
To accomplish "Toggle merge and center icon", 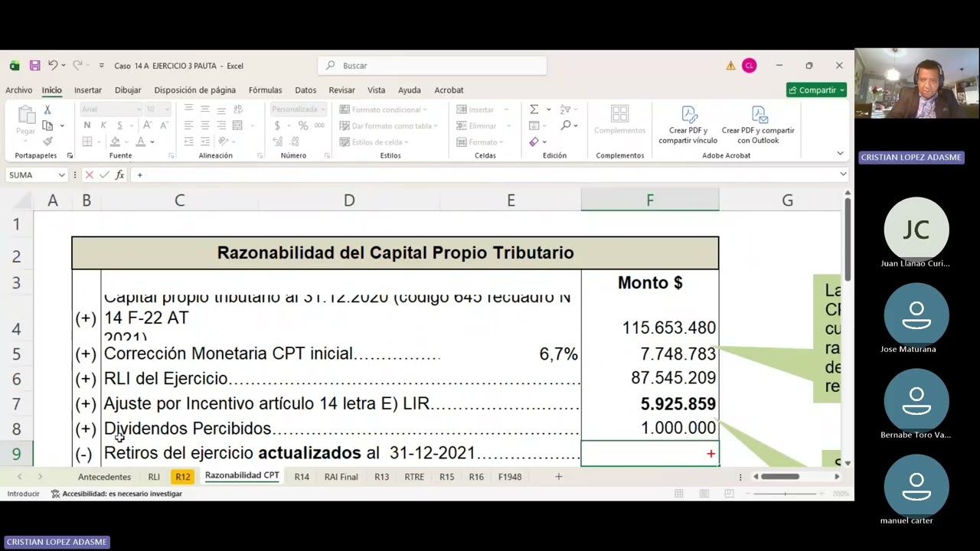I will 237,126.
